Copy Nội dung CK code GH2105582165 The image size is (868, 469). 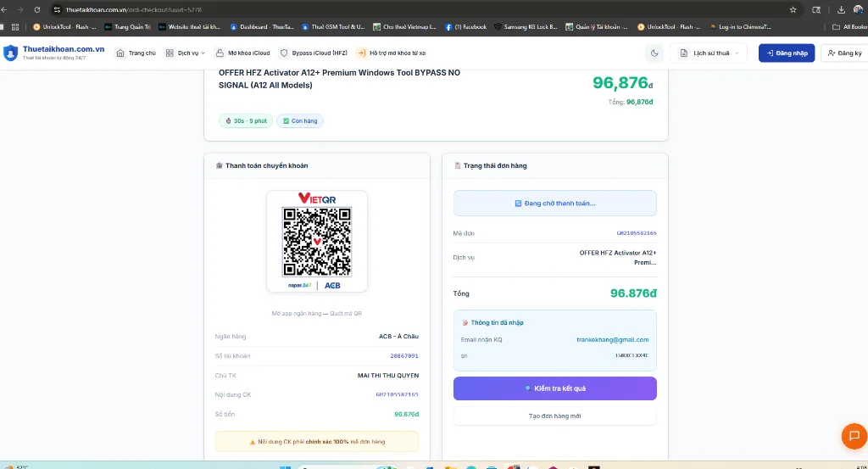click(397, 395)
